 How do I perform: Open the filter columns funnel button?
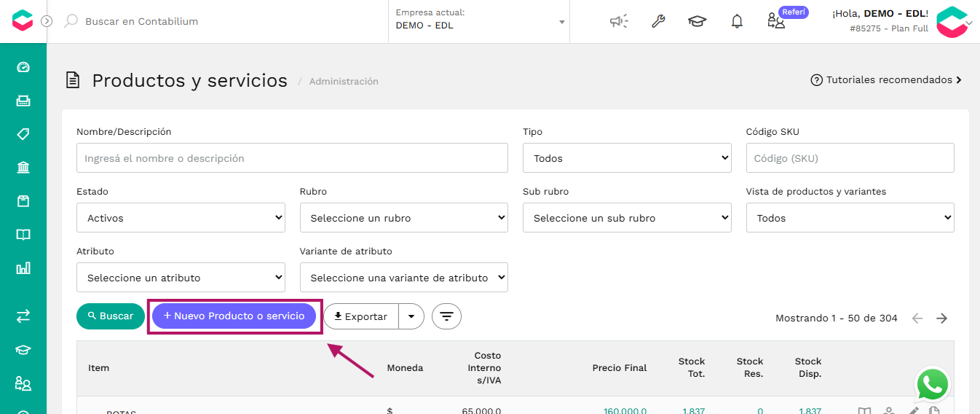click(x=446, y=316)
